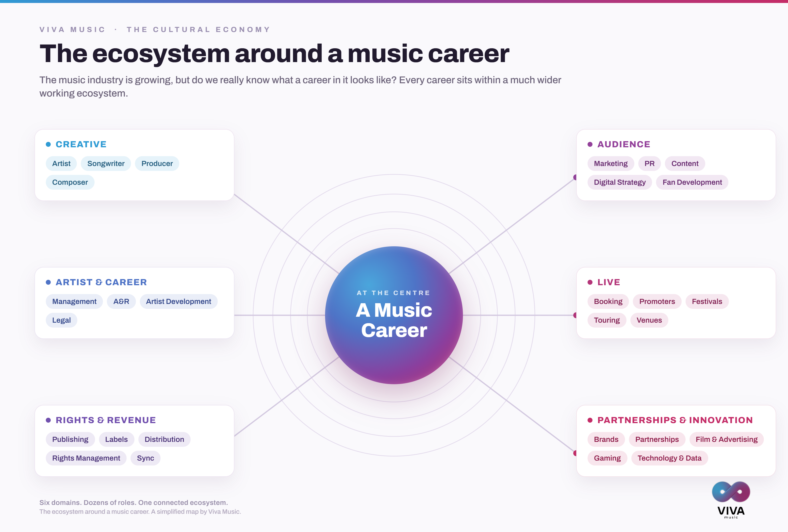Click the AUDIENCE heading
The width and height of the screenshot is (788, 532).
tap(624, 144)
